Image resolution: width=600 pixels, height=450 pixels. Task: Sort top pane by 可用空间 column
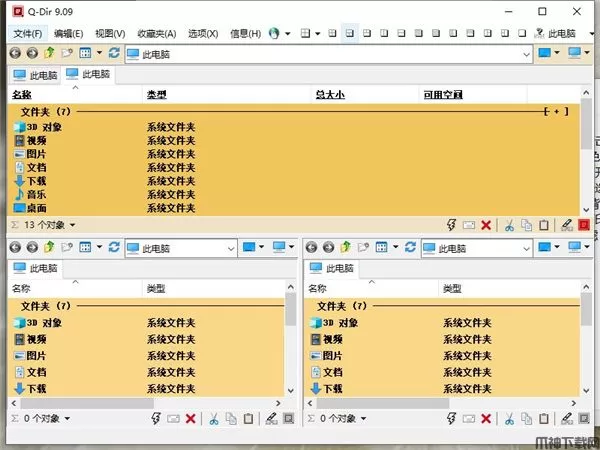coord(443,95)
